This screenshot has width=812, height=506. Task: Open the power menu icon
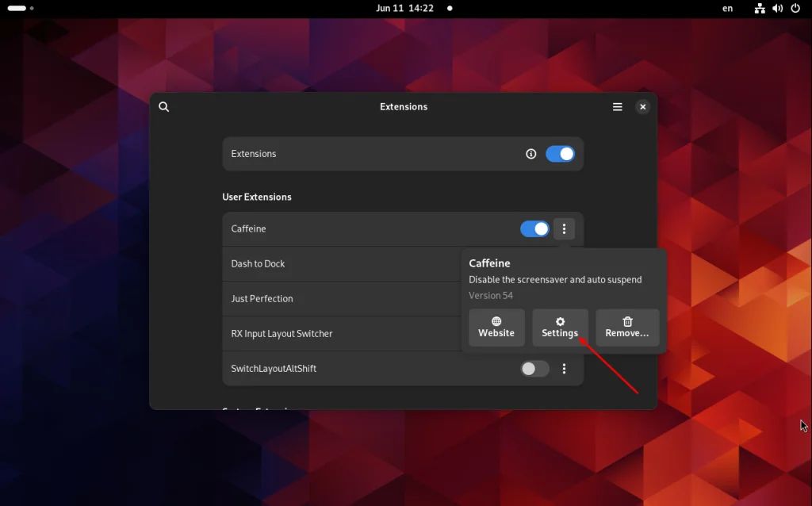pos(795,8)
